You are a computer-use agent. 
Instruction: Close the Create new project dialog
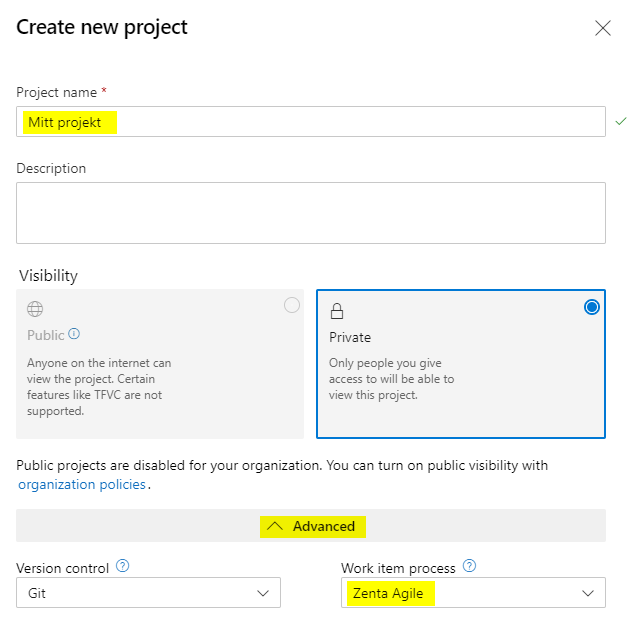(603, 28)
